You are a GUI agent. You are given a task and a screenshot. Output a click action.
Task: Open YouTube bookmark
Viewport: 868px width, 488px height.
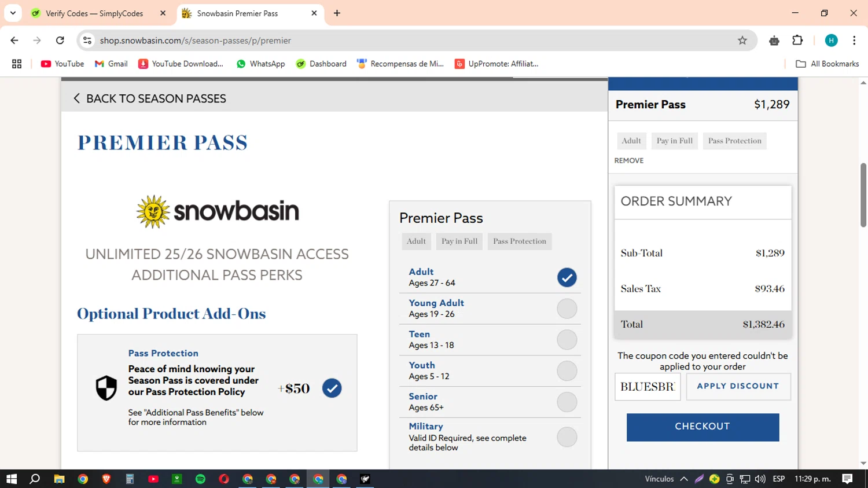[x=62, y=64]
